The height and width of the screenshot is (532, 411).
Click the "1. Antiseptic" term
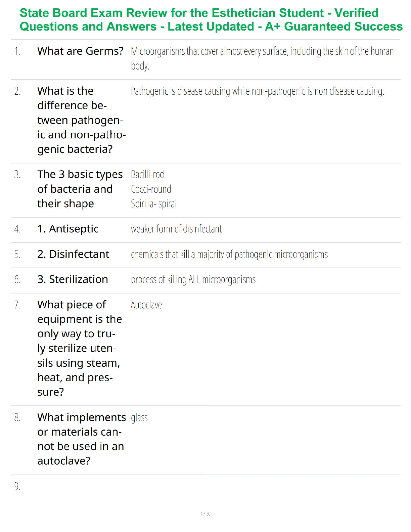(x=68, y=229)
